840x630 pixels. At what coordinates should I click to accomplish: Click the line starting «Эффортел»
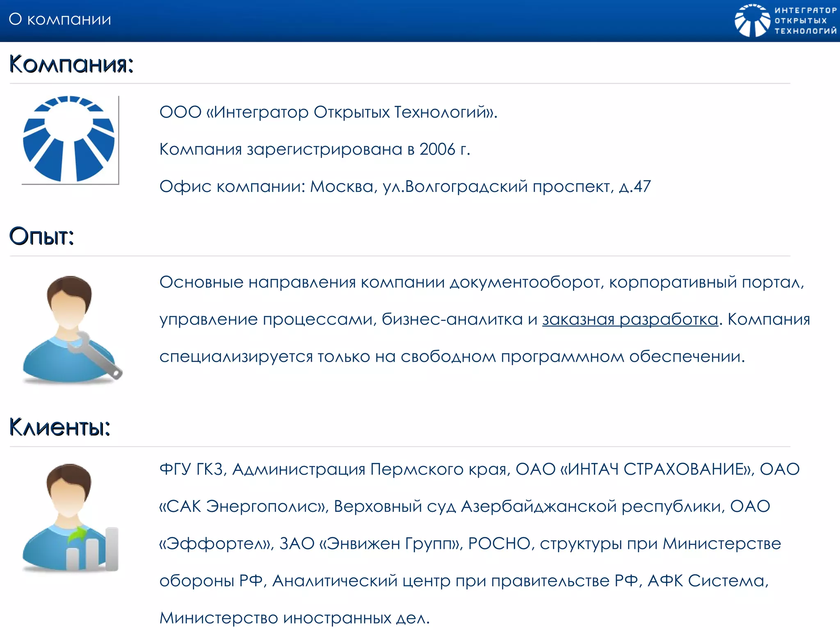[x=470, y=544]
